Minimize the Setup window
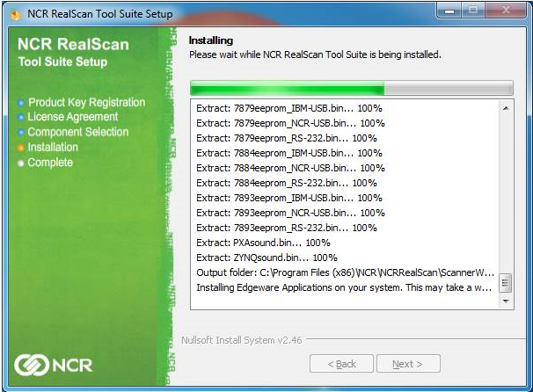Screen dimensions: 533x392 click(449, 11)
